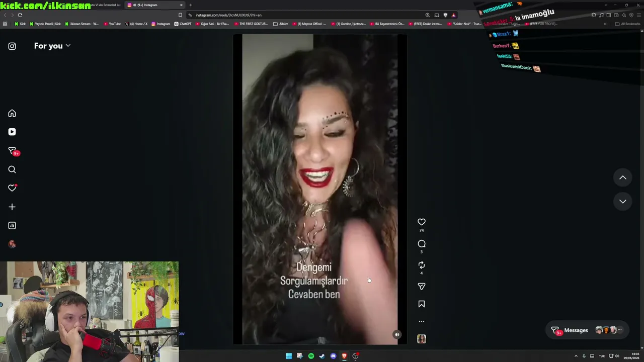Open the Yayıncı Paneli | Kick bookmark
This screenshot has width=644, height=362.
point(45,24)
